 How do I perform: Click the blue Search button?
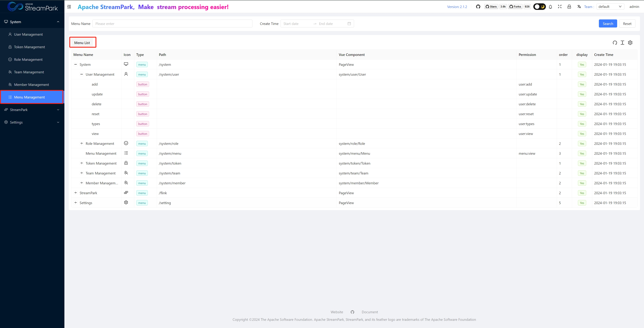(608, 24)
